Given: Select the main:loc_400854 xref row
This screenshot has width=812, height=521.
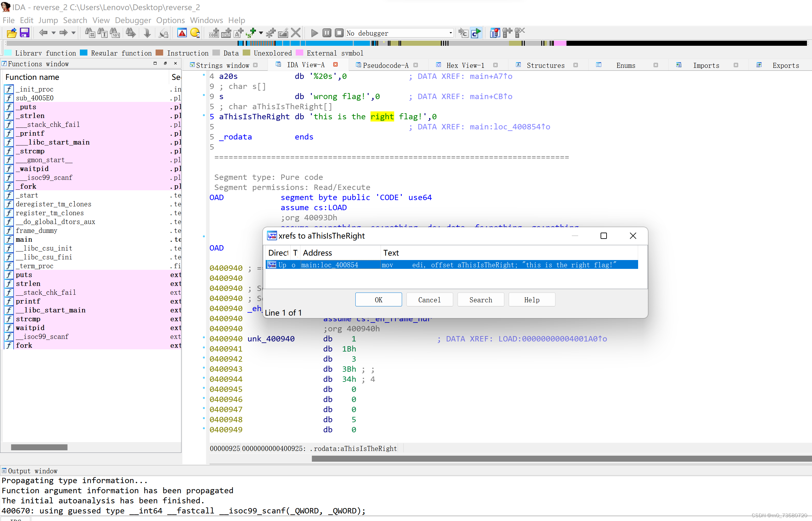Looking at the screenshot, I should 329,265.
